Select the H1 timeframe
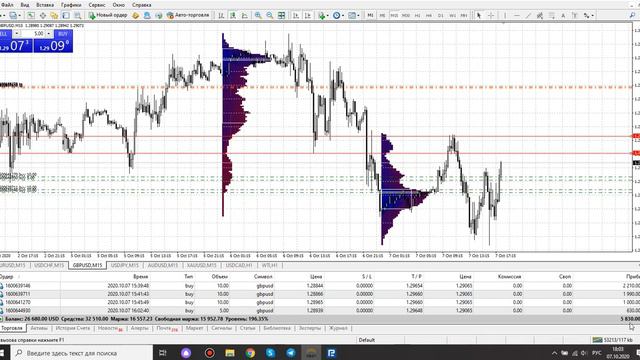This screenshot has height=360, width=640. [418, 16]
